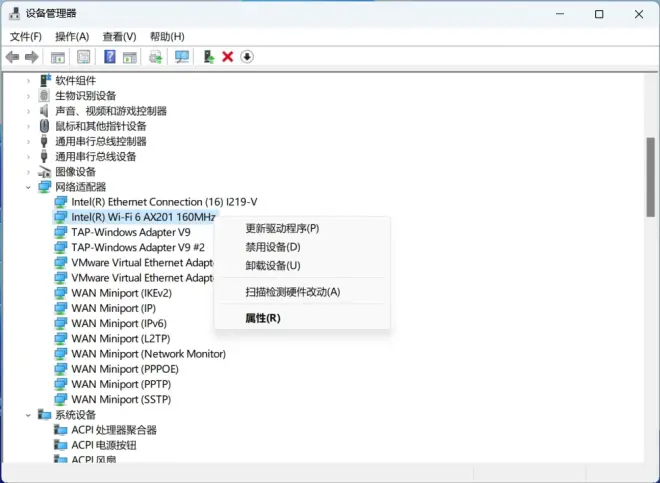Open the 操作(A) menu
The height and width of the screenshot is (483, 660).
click(72, 36)
